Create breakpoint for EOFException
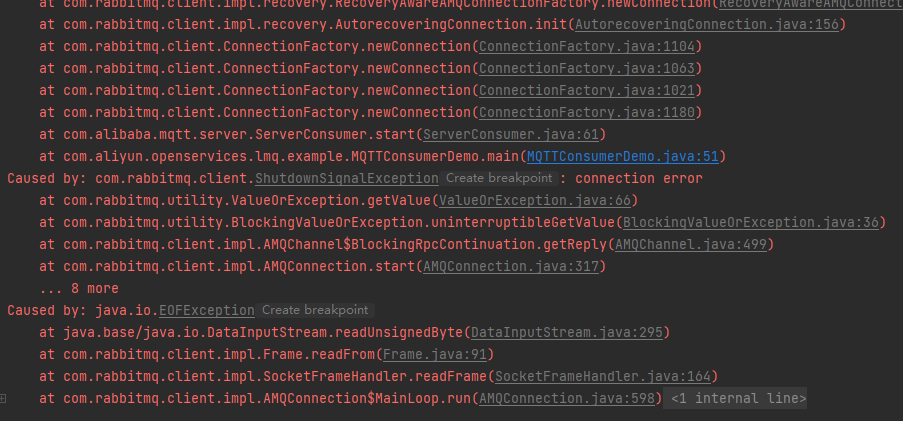The image size is (903, 421). pos(315,310)
